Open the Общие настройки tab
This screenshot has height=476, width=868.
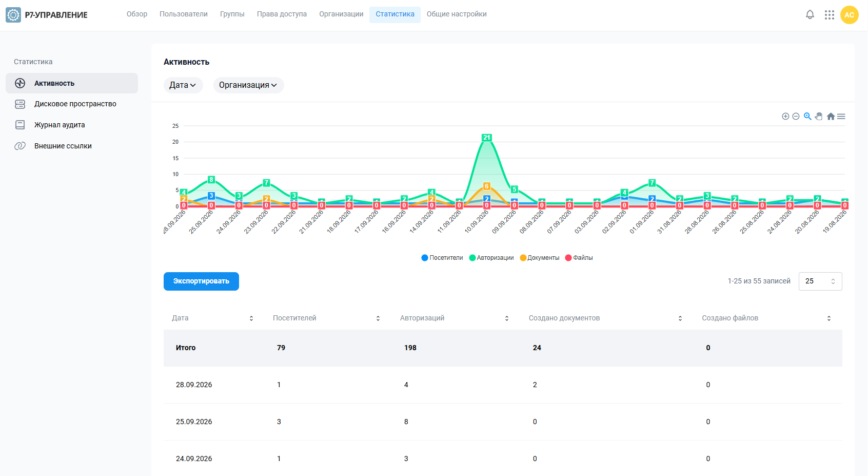pyautogui.click(x=457, y=14)
